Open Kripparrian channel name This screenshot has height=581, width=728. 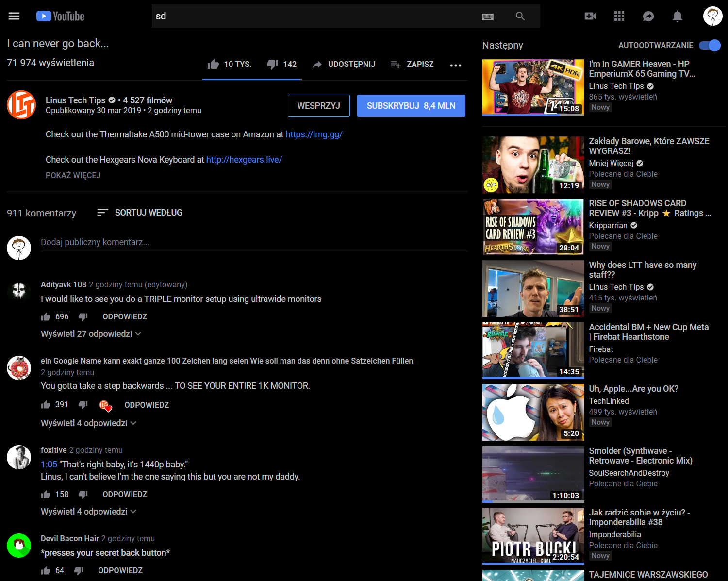(x=608, y=226)
